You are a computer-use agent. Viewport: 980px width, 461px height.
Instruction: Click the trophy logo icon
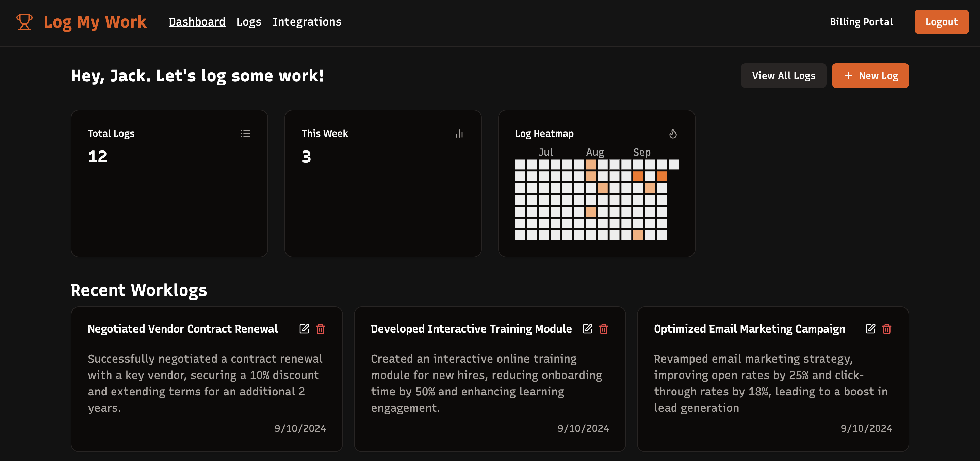point(24,22)
